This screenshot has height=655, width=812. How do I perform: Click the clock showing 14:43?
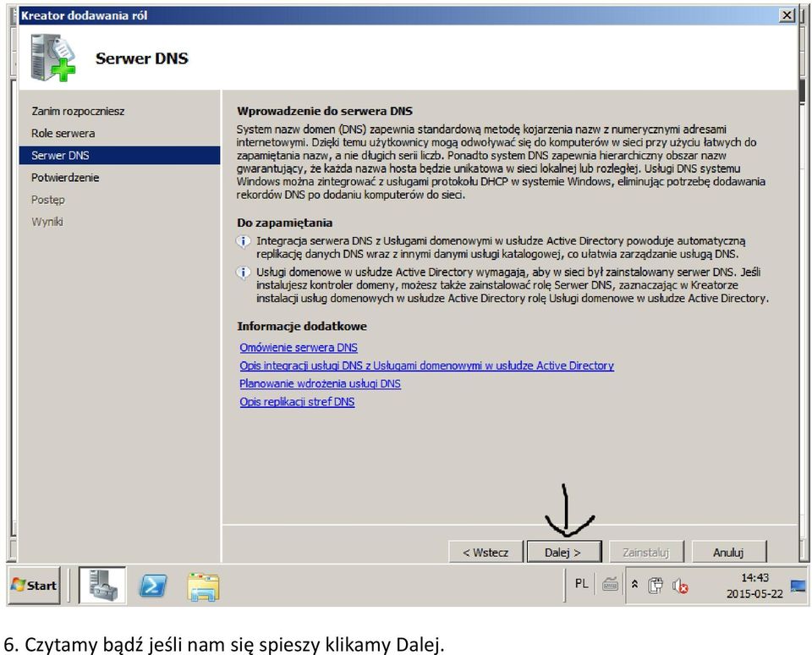[755, 578]
